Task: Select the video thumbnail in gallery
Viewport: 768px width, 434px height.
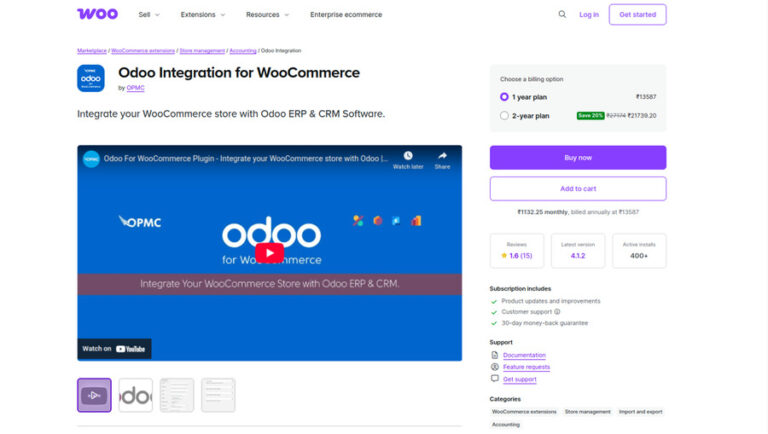Action: click(94, 395)
